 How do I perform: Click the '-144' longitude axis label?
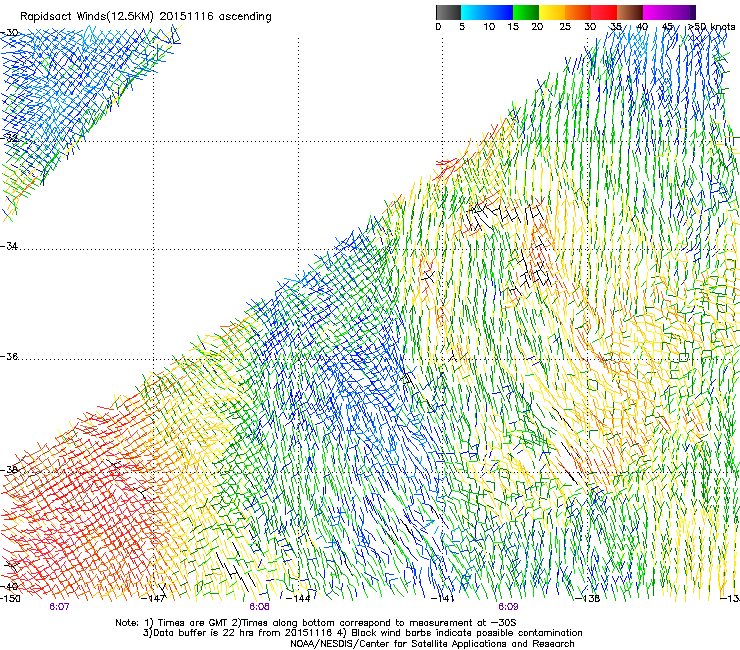coord(298,599)
